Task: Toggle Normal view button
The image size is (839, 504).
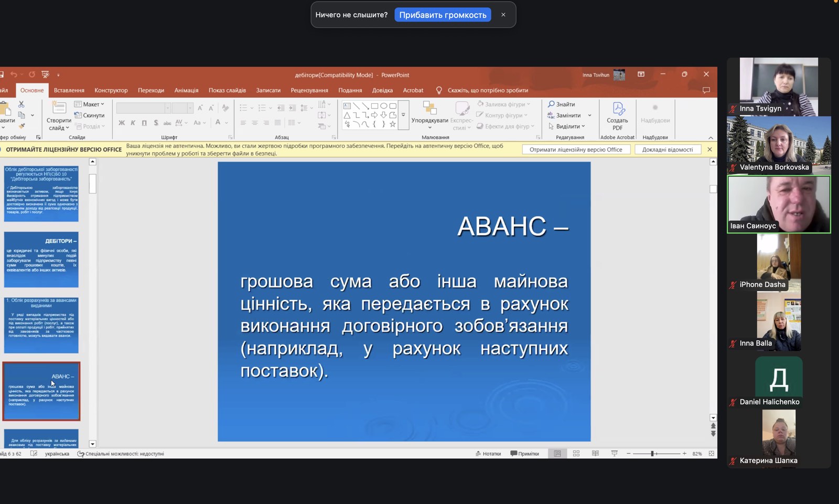Action: (x=557, y=454)
